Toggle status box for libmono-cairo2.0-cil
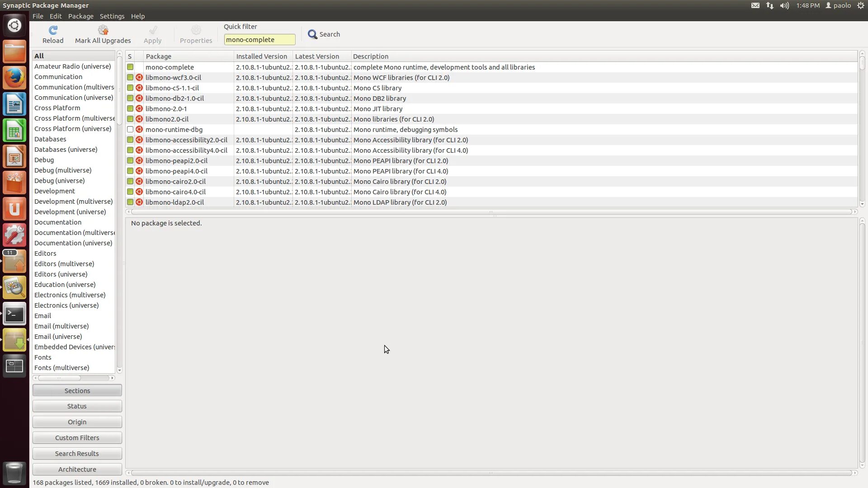This screenshot has height=488, width=868. [x=130, y=181]
